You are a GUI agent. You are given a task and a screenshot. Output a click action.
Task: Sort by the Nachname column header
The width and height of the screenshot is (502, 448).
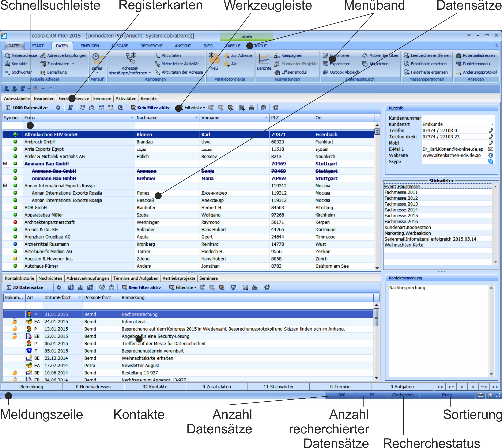click(167, 118)
